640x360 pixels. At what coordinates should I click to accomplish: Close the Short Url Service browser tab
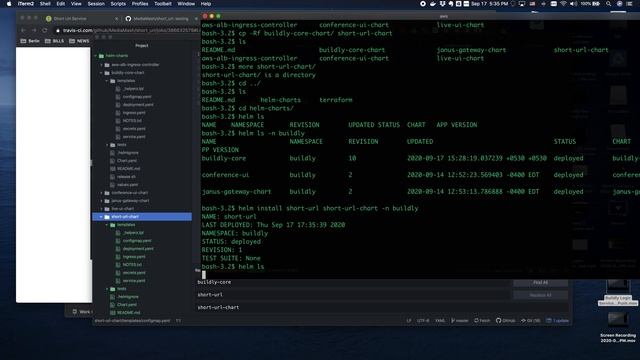click(116, 19)
